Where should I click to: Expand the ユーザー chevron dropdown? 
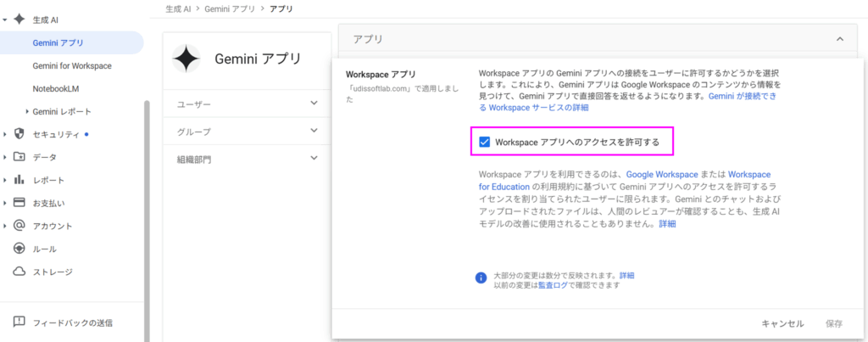coord(314,103)
